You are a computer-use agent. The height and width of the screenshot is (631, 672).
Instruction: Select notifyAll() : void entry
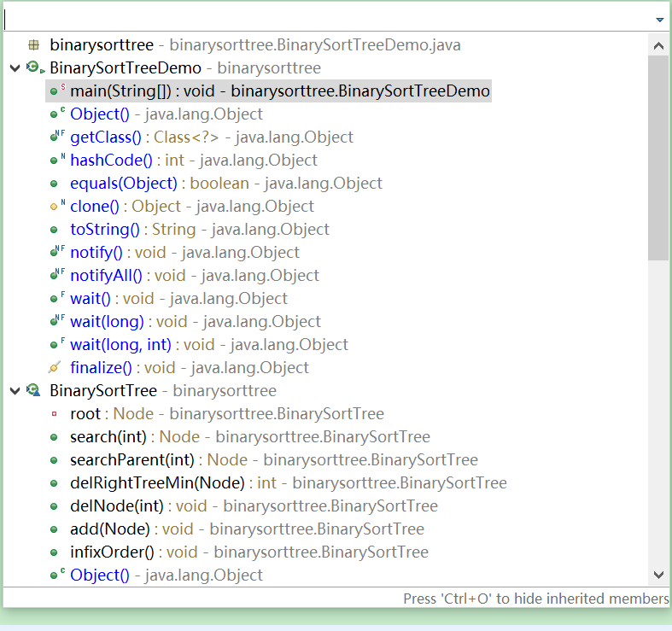195,276
